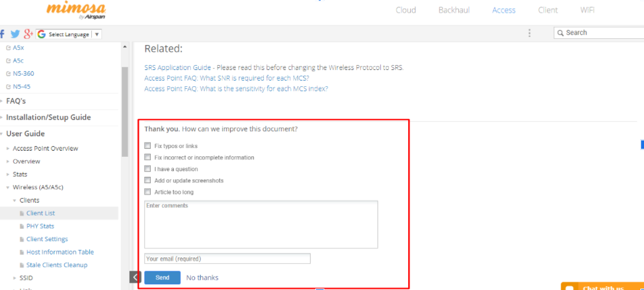Screen dimensions: 644x290
Task: Open the vertical three-dot options menu
Action: (530, 33)
